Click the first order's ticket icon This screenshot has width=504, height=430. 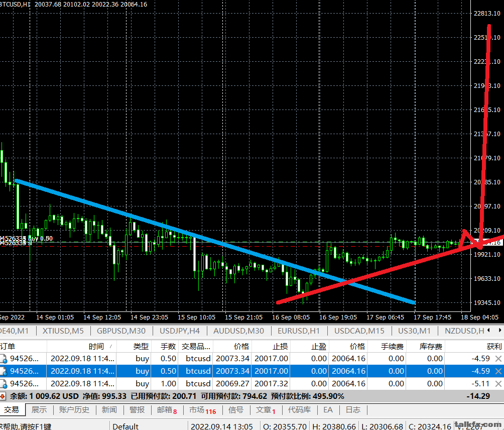pos(4,359)
